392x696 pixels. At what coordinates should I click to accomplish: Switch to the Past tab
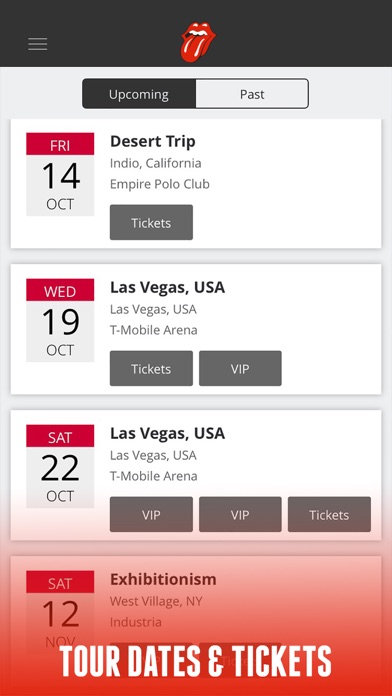click(252, 94)
